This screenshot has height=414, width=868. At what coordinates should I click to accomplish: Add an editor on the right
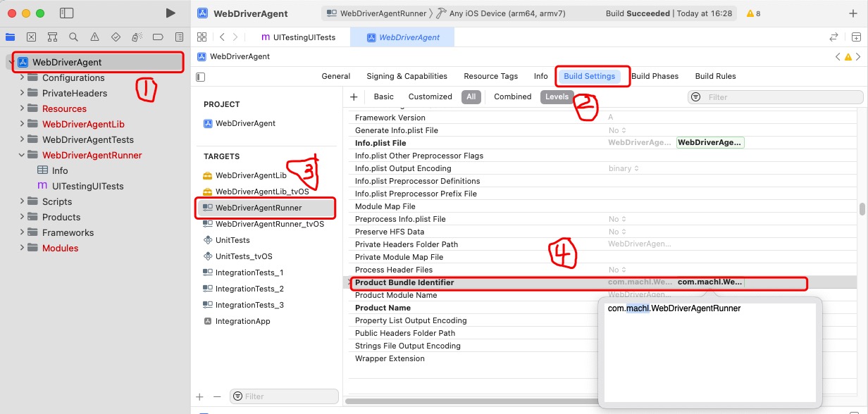pyautogui.click(x=855, y=37)
